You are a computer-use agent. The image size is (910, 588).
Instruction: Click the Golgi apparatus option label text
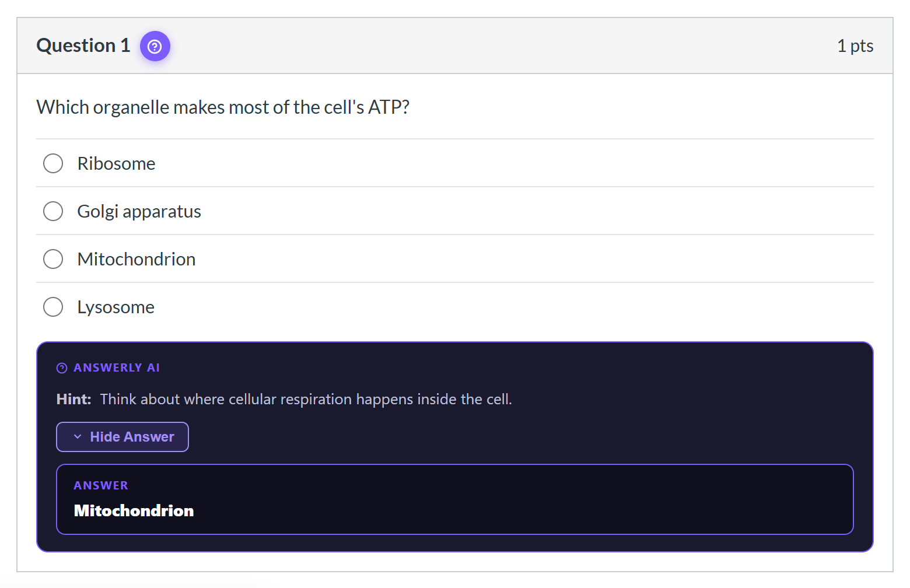pos(139,211)
